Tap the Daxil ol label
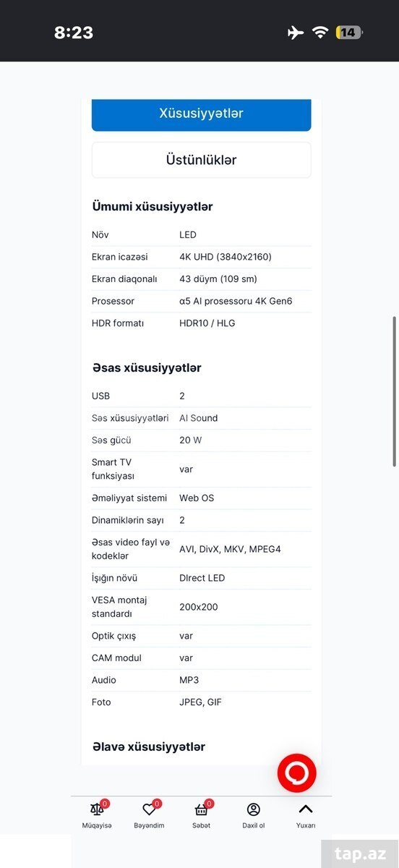 tap(253, 825)
